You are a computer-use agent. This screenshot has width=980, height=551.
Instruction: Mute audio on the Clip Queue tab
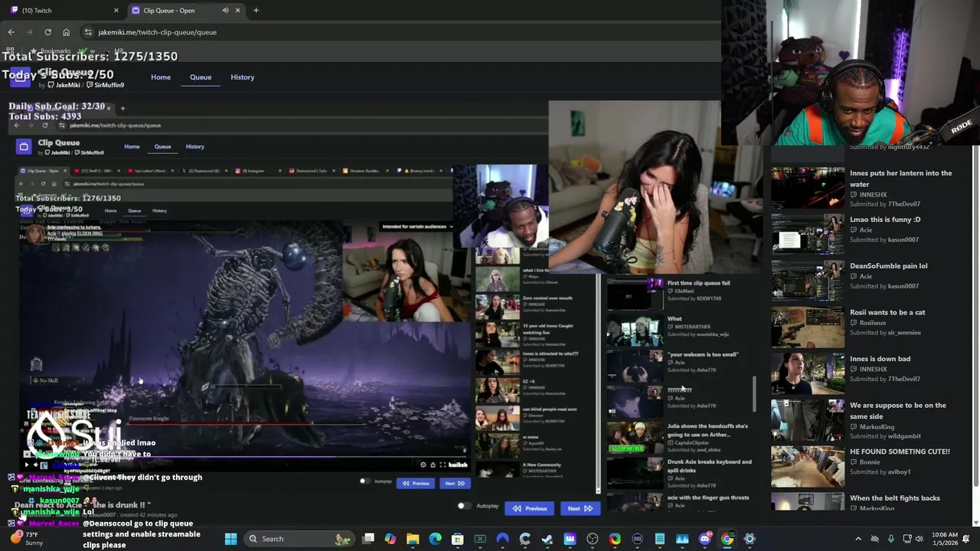[x=225, y=10]
